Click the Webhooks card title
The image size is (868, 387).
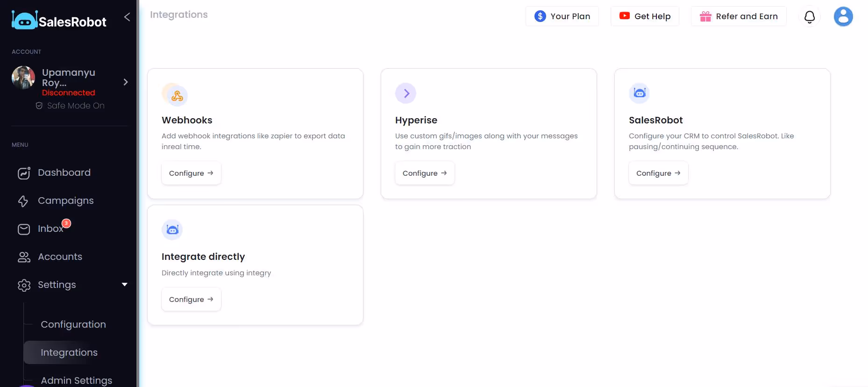(x=187, y=120)
